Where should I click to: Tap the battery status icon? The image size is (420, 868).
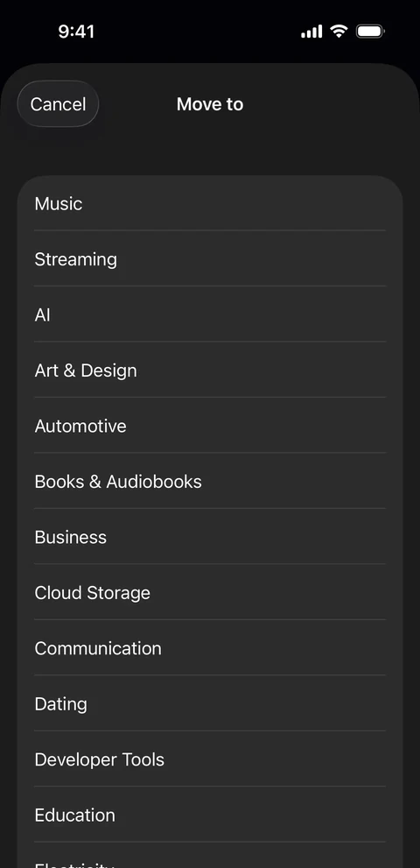point(370,32)
